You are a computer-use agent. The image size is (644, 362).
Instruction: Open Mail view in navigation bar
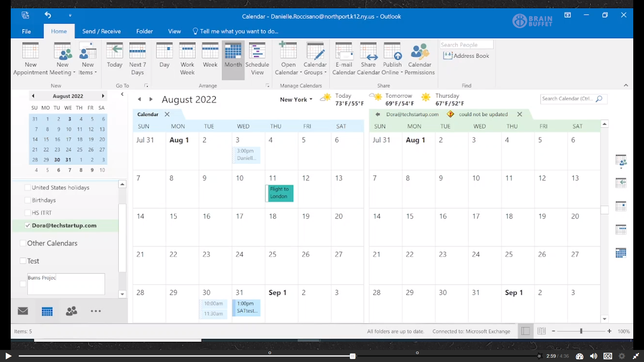[x=23, y=311]
